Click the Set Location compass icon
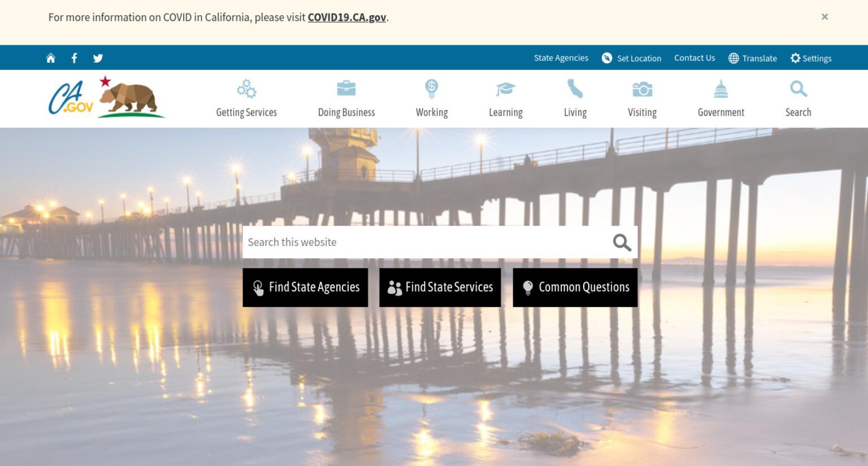 pyautogui.click(x=607, y=58)
